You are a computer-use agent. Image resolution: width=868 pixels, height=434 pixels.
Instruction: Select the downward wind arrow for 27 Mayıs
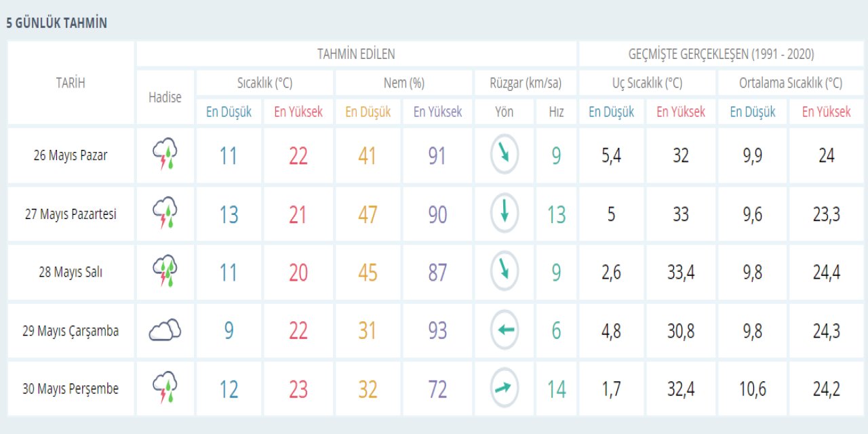coord(504,213)
